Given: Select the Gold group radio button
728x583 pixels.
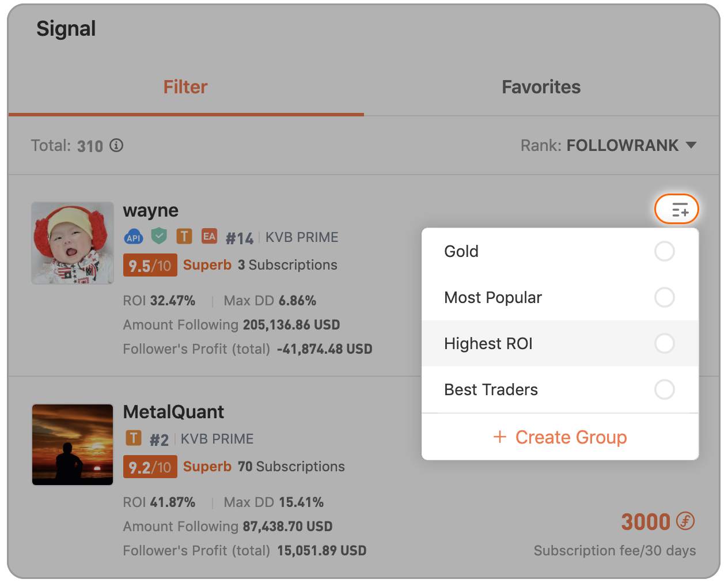Looking at the screenshot, I should (665, 251).
